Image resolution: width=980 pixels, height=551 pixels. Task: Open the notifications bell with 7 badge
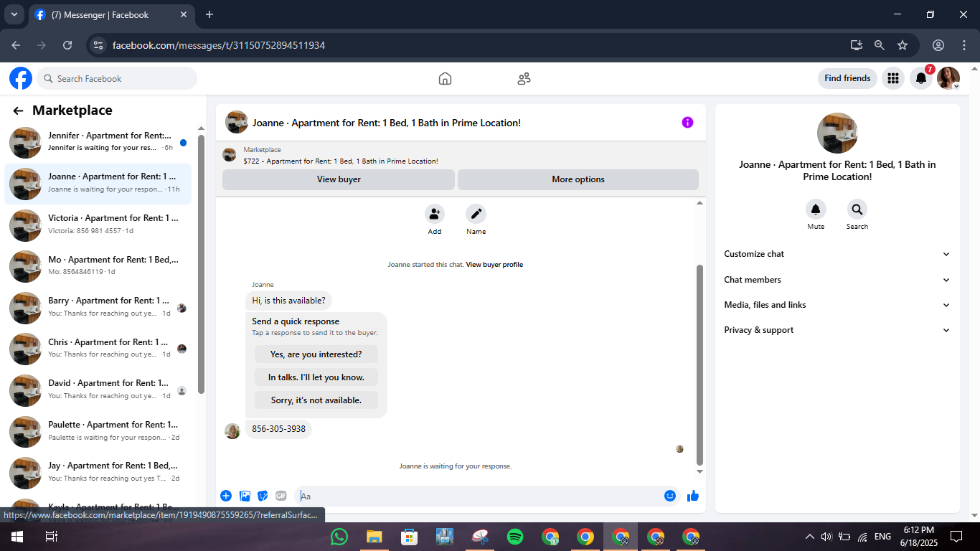pyautogui.click(x=921, y=78)
